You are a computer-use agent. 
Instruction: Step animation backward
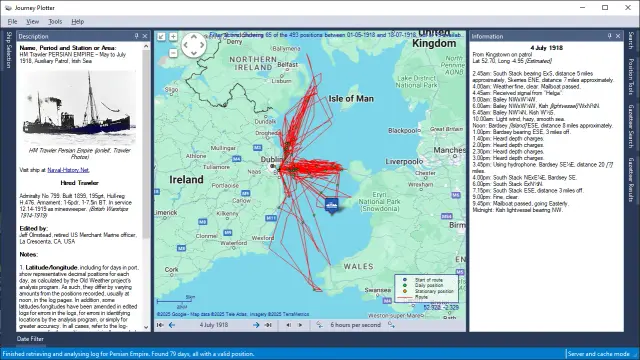tap(289, 325)
